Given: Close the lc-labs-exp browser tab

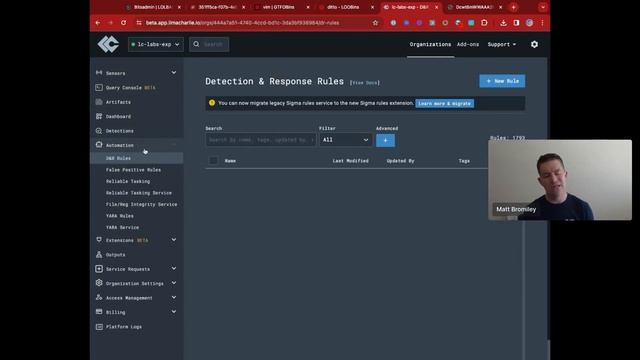Looking at the screenshot, I should 436,7.
